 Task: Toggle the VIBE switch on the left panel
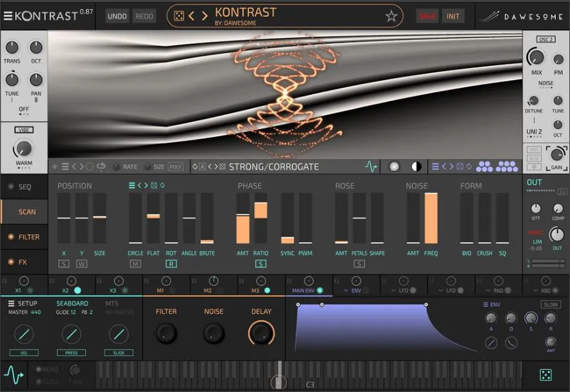coord(24,129)
